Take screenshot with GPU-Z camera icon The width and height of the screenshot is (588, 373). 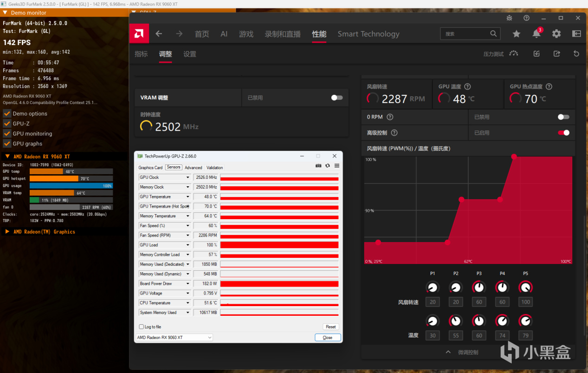point(318,165)
